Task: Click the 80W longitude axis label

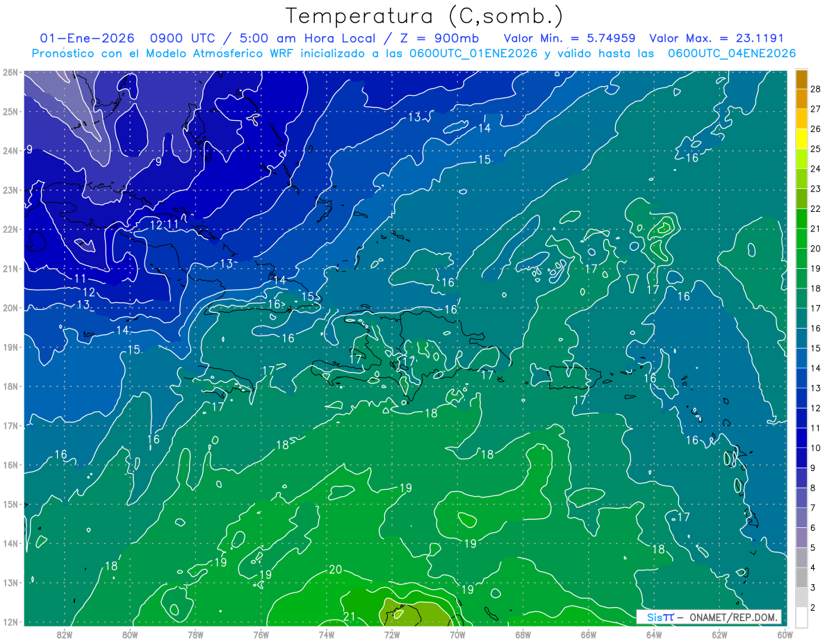Action: [x=130, y=635]
